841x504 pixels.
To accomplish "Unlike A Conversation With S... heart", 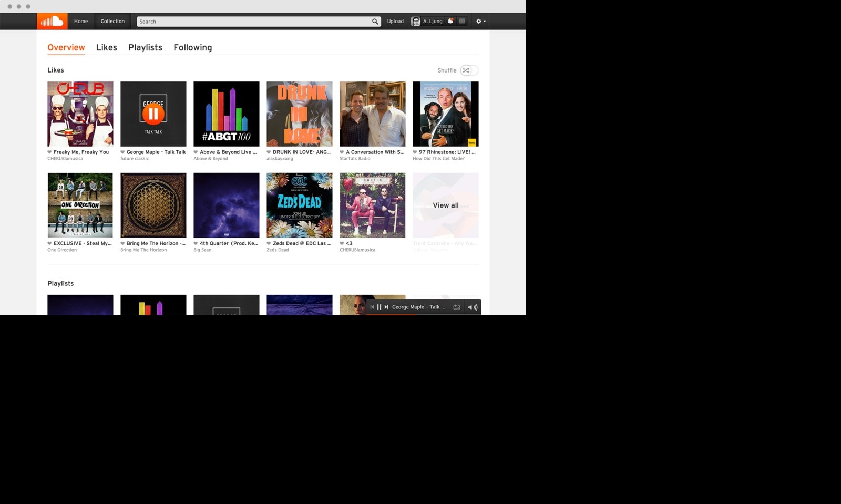I will click(342, 152).
